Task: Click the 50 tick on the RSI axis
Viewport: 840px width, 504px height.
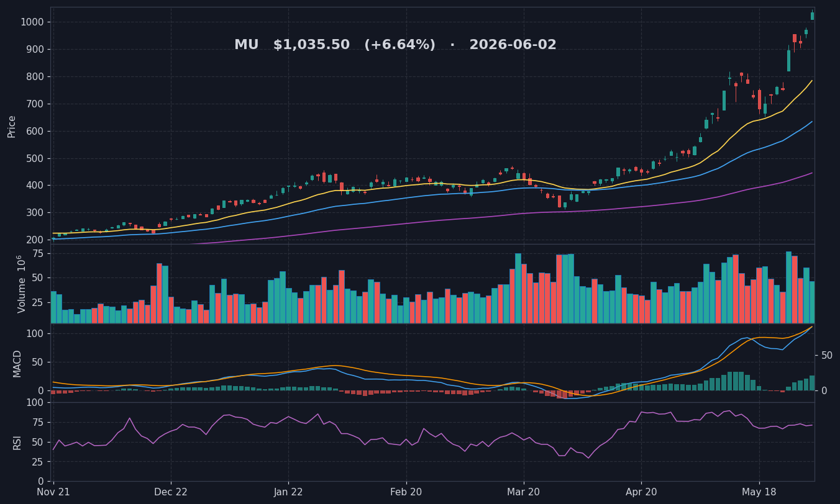Action: click(38, 442)
